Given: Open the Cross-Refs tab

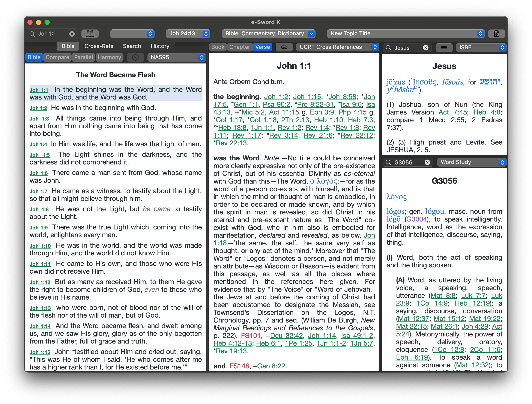Looking at the screenshot, I should [99, 46].
